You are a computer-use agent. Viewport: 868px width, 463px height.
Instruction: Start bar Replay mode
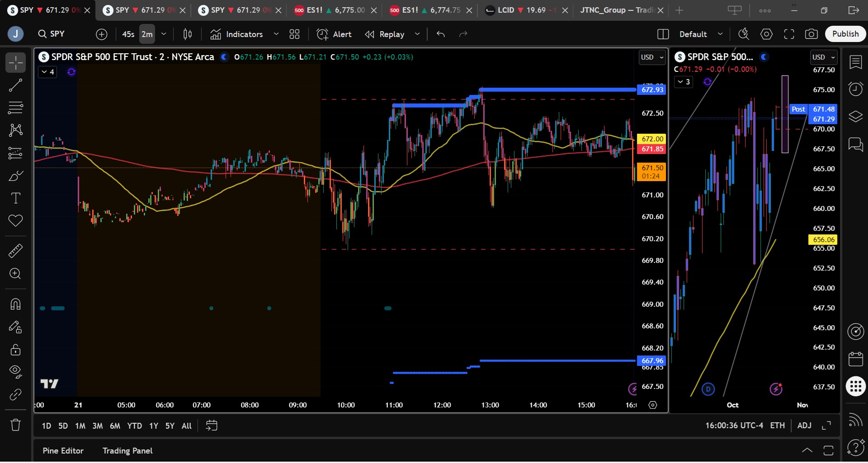click(x=385, y=34)
